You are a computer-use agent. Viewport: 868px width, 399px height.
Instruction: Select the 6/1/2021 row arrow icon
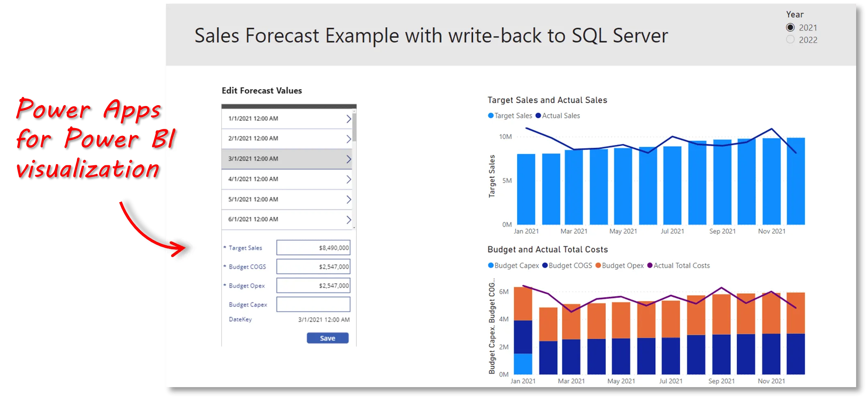[349, 220]
